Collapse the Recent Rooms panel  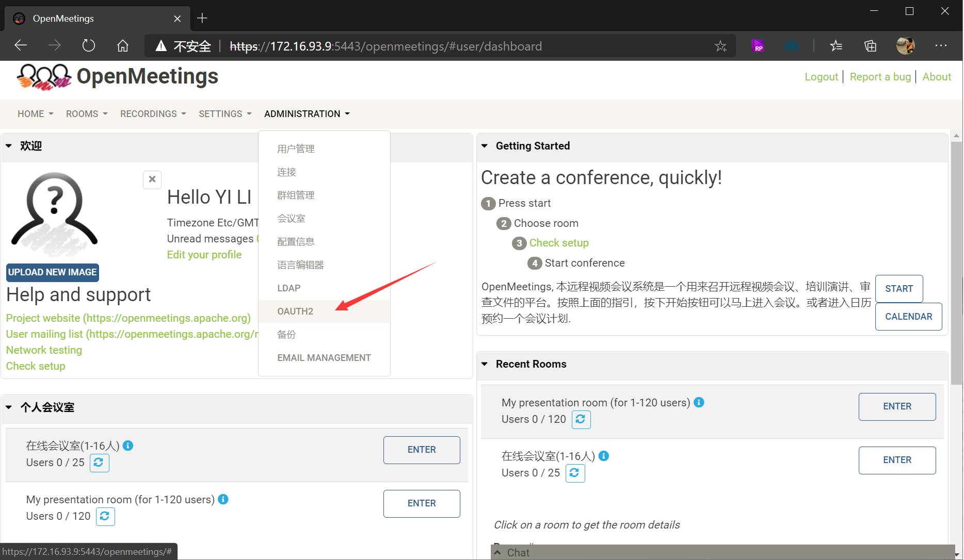tap(485, 364)
